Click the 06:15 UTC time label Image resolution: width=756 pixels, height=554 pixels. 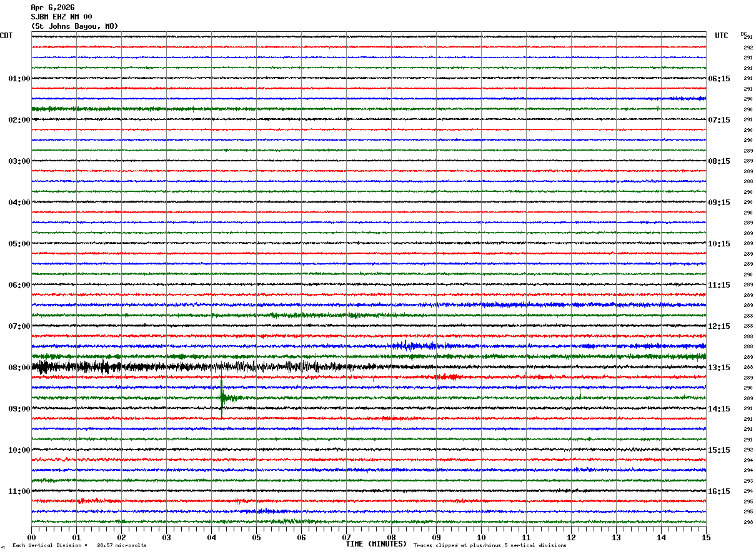719,79
